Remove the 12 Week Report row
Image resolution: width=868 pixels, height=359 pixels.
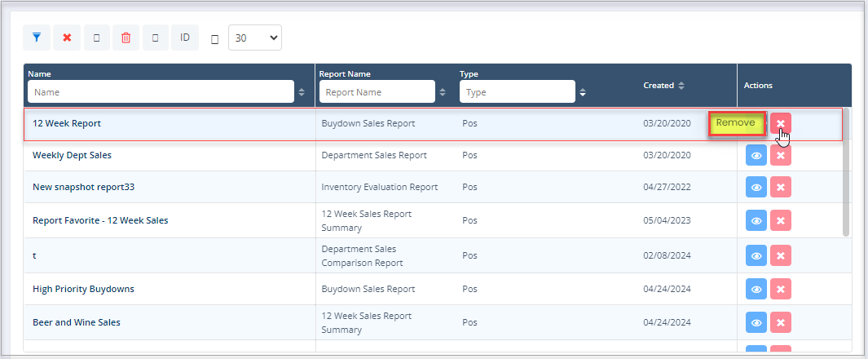[781, 123]
